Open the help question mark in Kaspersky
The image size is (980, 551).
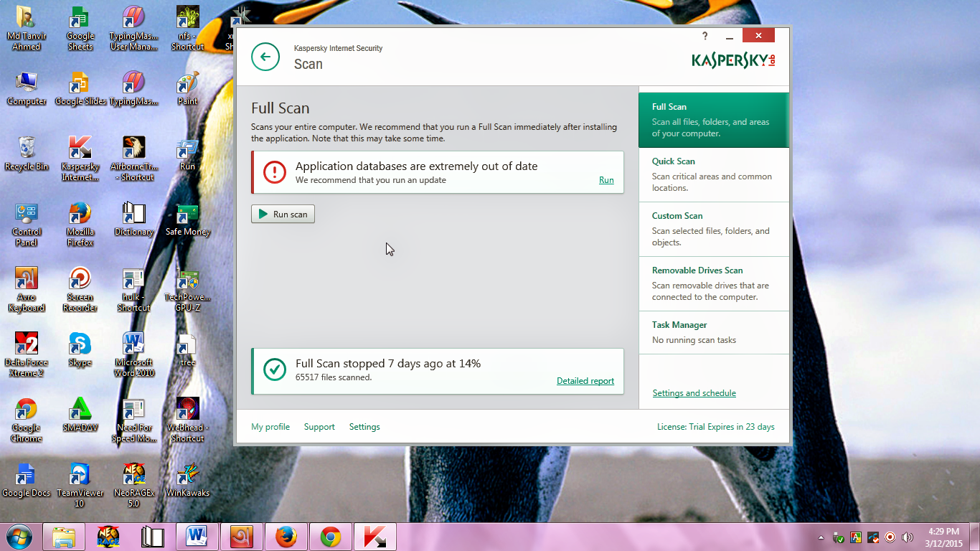[x=705, y=36]
